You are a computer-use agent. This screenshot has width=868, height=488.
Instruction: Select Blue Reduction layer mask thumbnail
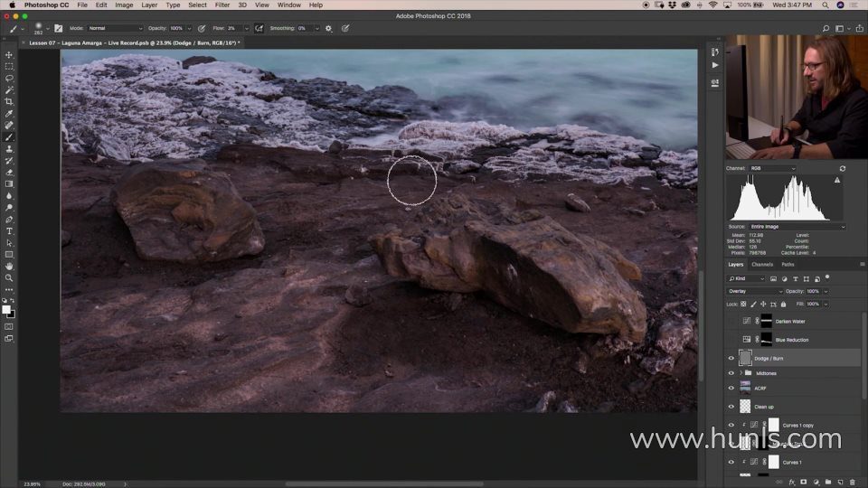click(766, 339)
